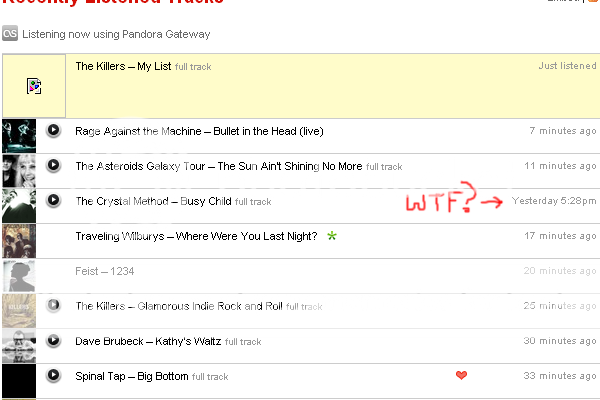Click the green star beside Traveling Wilburys

point(332,236)
